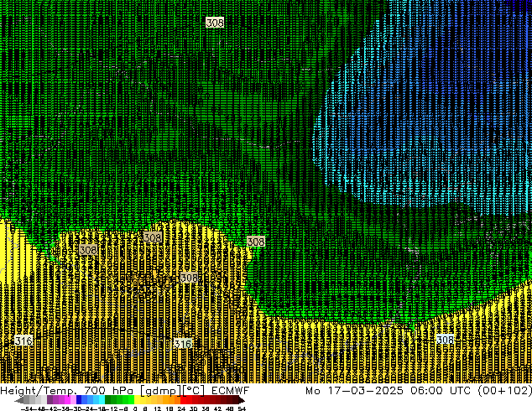Pick the cyan swatch in the legend

[102, 400]
